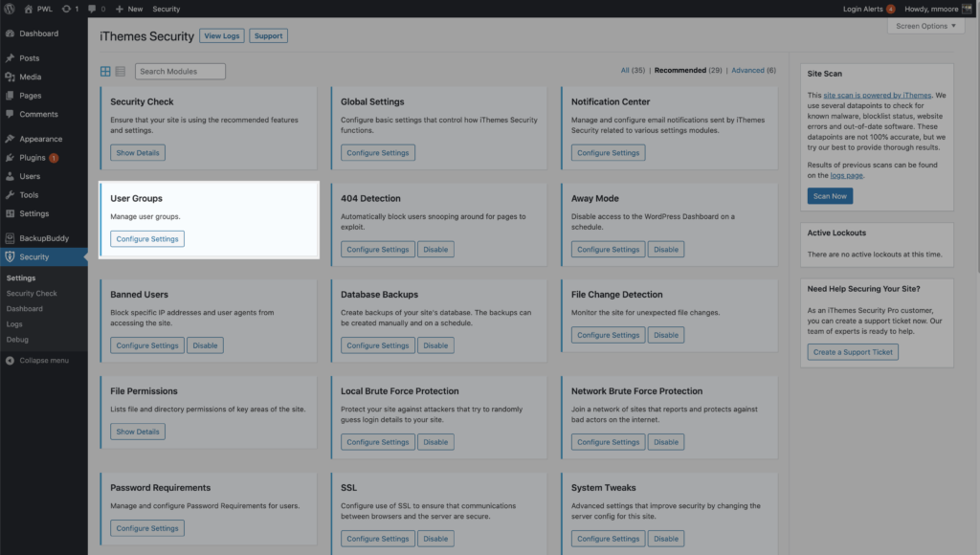Configure Settings for Global Settings
This screenshot has height=555, width=980.
pos(377,152)
